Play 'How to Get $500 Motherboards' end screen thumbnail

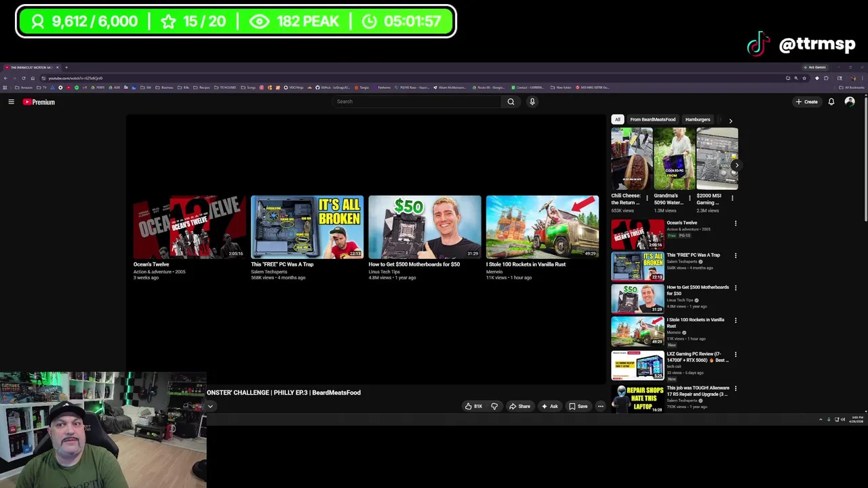pyautogui.click(x=425, y=227)
